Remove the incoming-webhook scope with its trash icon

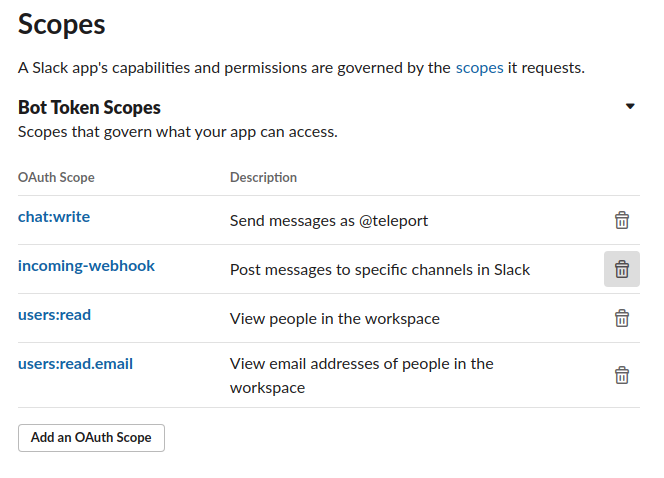621,269
